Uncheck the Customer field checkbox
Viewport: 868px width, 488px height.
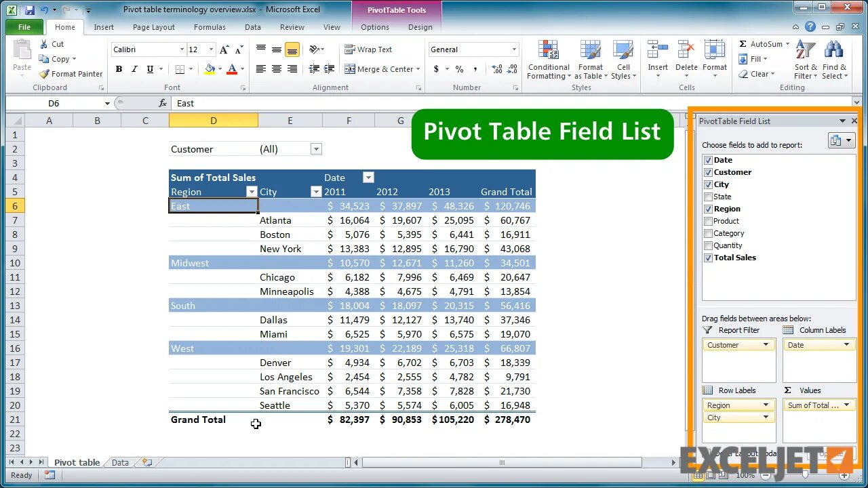point(708,172)
